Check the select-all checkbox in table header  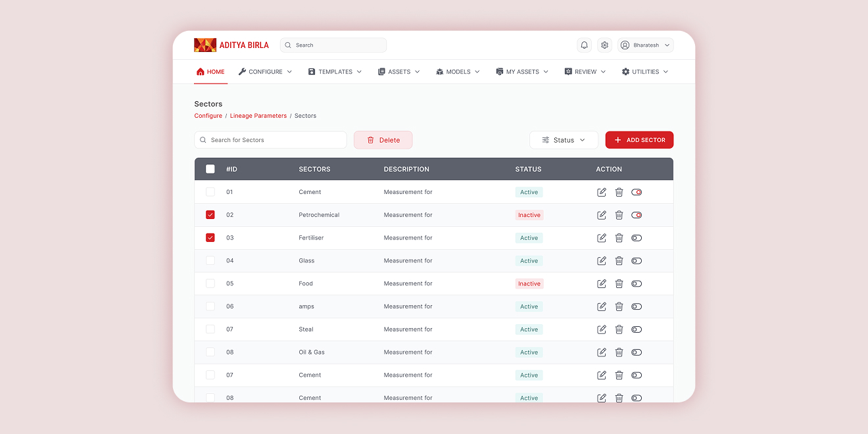(x=210, y=169)
